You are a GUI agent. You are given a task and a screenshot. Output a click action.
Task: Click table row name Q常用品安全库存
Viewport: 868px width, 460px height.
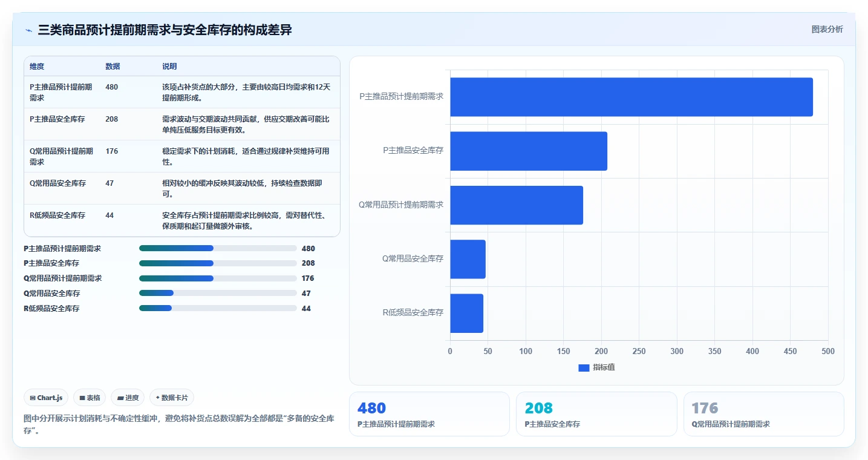pos(57,183)
